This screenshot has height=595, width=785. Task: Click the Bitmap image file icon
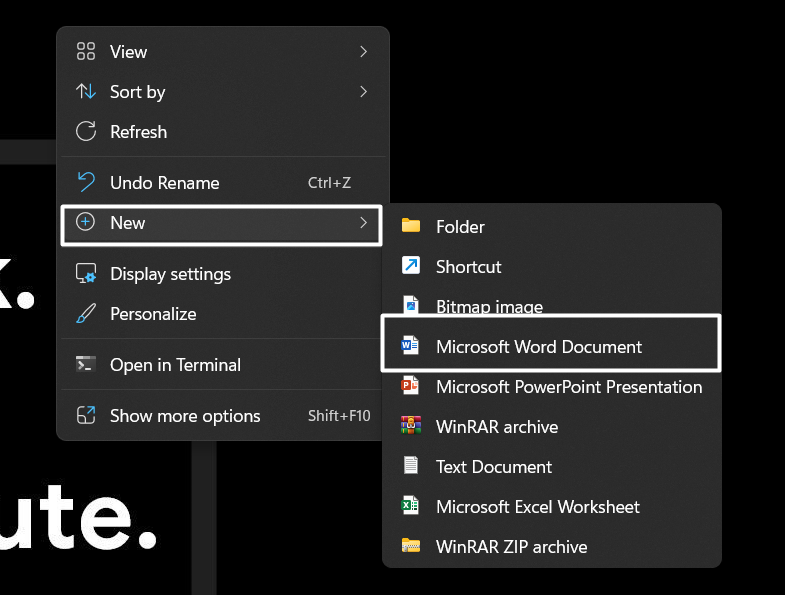click(x=410, y=305)
